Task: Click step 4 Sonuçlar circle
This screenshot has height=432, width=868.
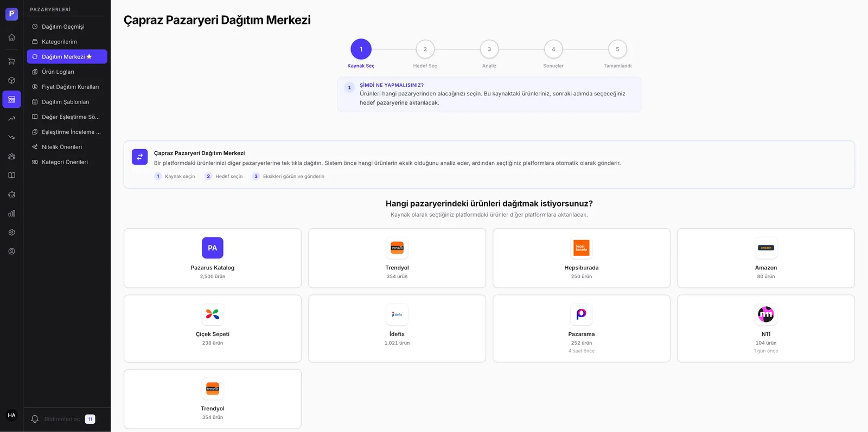Action: pyautogui.click(x=553, y=49)
